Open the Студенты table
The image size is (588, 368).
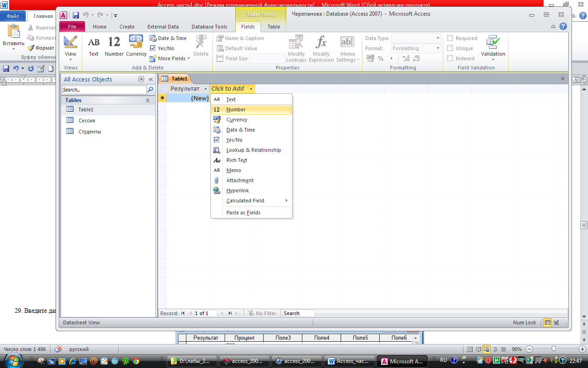108,132
